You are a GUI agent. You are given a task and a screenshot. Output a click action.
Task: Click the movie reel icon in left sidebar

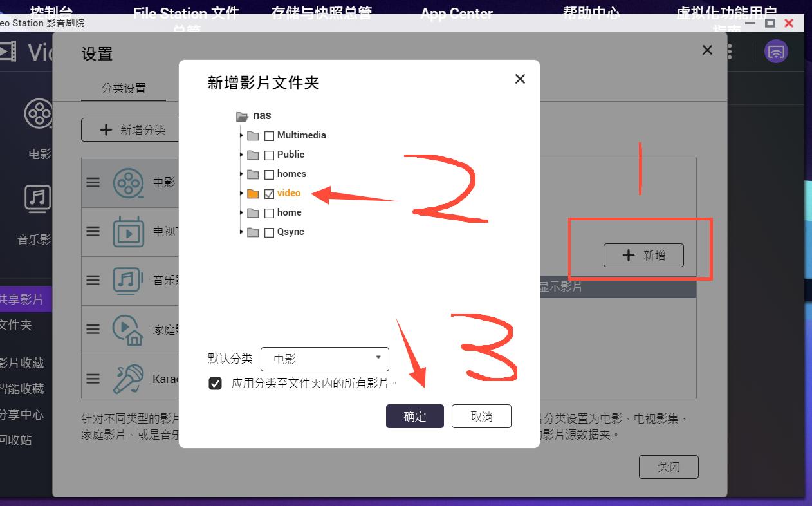pos(37,113)
